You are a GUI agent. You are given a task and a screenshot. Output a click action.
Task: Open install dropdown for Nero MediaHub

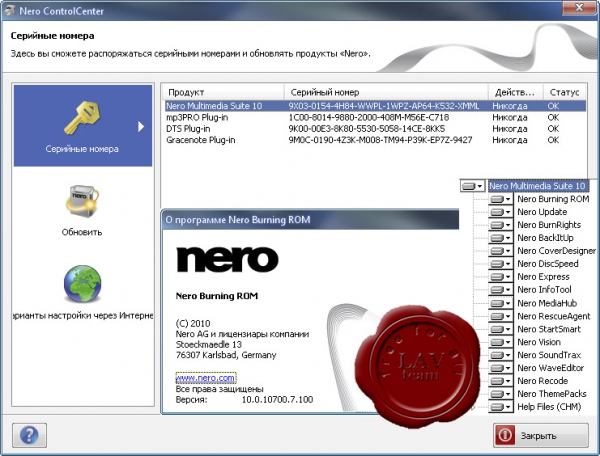[501, 304]
